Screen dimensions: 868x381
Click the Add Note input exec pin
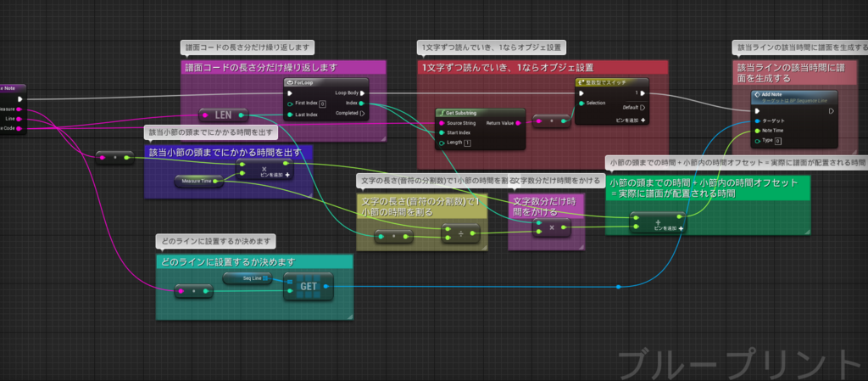[758, 111]
